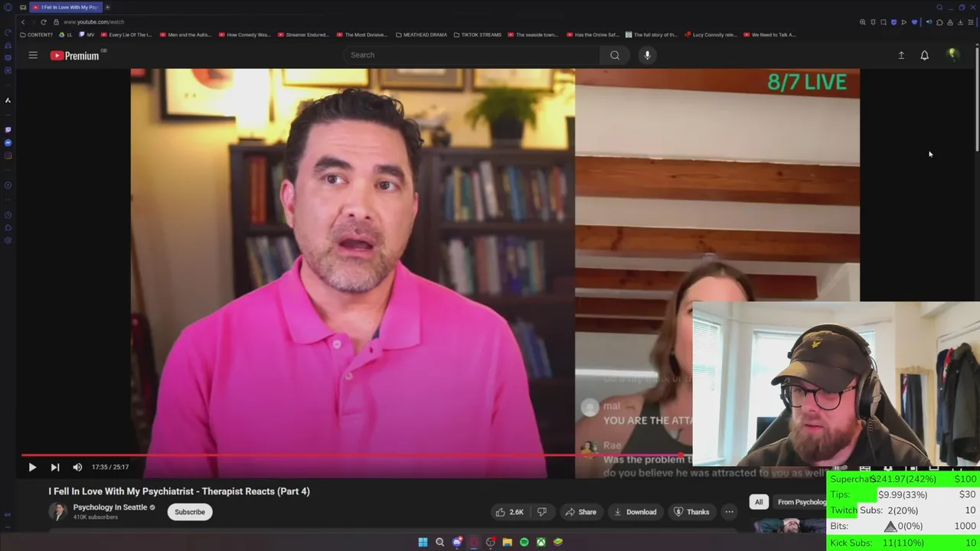
Task: Open Men and the Autis bookmark
Action: click(x=185, y=34)
